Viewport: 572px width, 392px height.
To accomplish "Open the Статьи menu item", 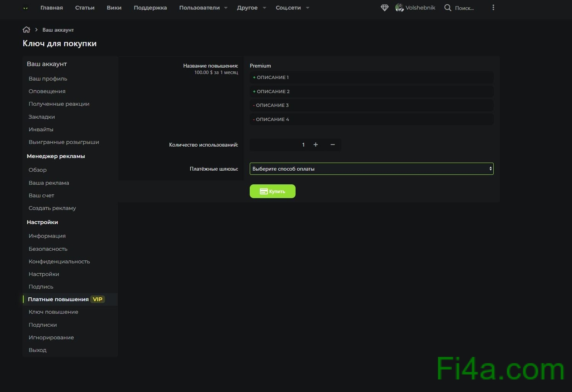I will click(85, 8).
